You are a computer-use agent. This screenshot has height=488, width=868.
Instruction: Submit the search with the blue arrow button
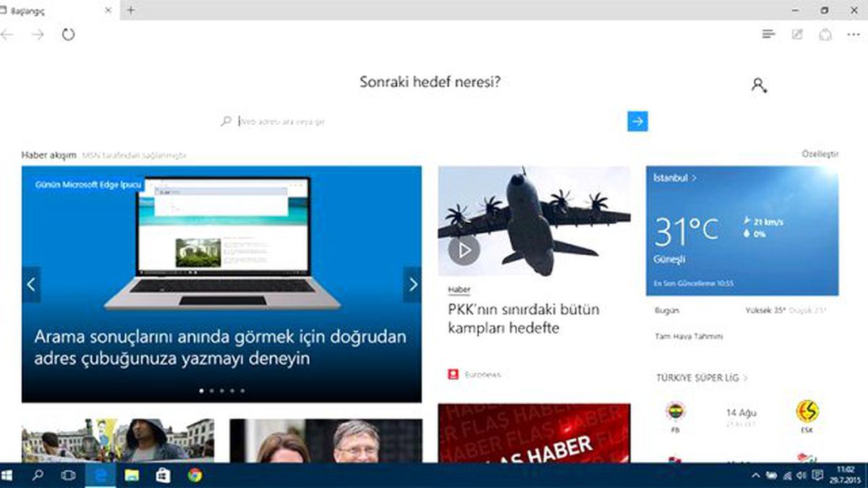click(x=637, y=121)
